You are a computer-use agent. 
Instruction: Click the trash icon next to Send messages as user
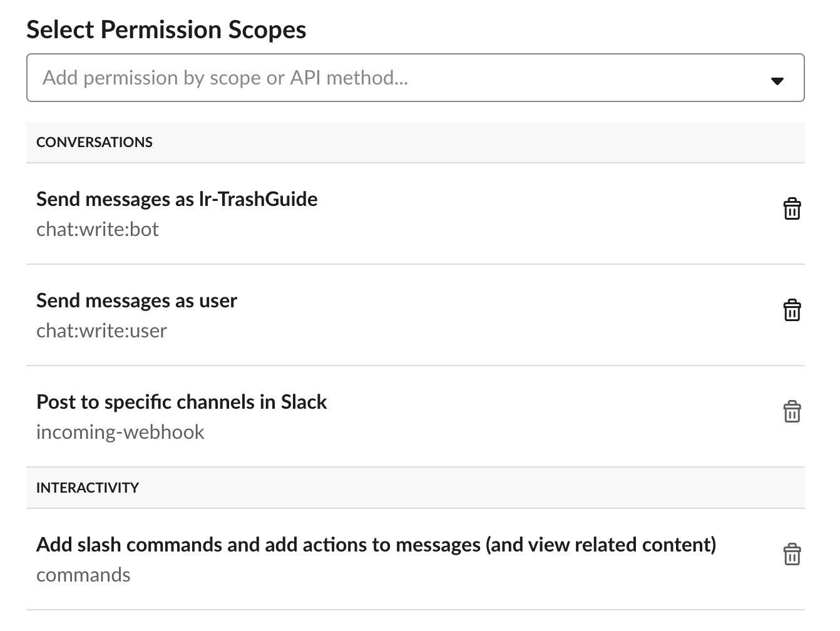point(791,310)
